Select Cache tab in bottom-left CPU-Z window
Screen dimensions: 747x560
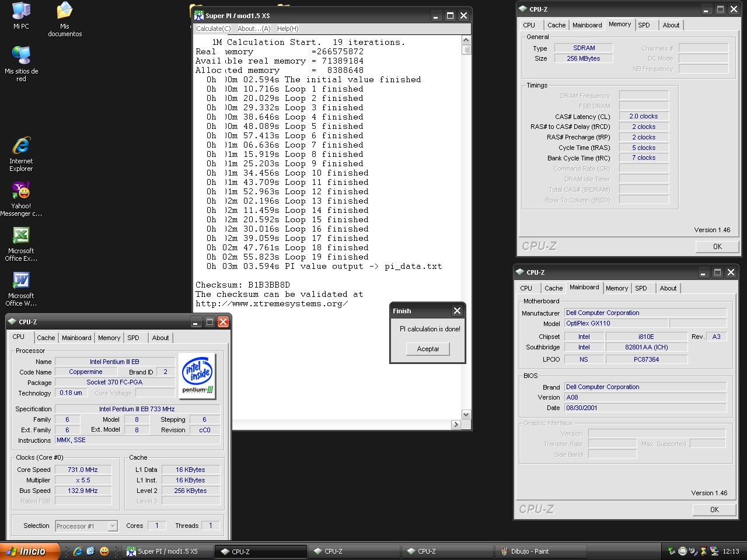pyautogui.click(x=46, y=338)
